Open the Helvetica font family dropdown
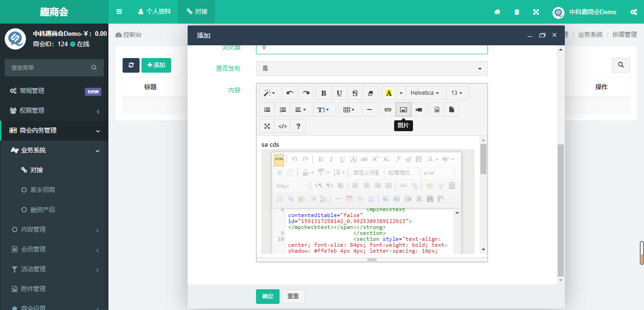The width and height of the screenshot is (644, 310). coord(424,93)
